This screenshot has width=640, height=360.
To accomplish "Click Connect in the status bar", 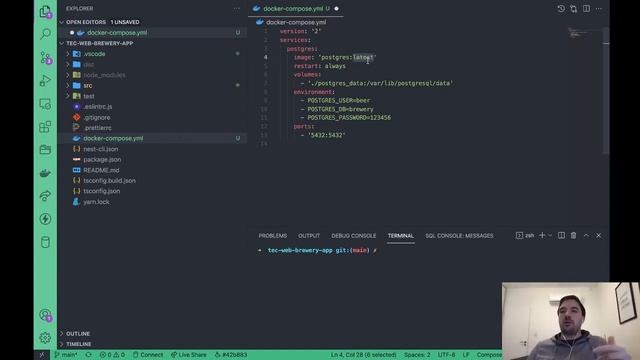I will coord(148,355).
